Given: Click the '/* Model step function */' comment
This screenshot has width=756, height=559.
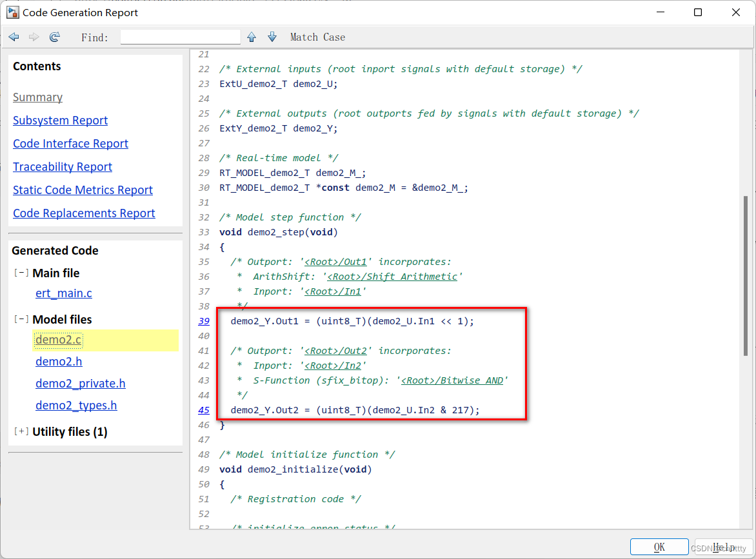Looking at the screenshot, I should (x=290, y=217).
